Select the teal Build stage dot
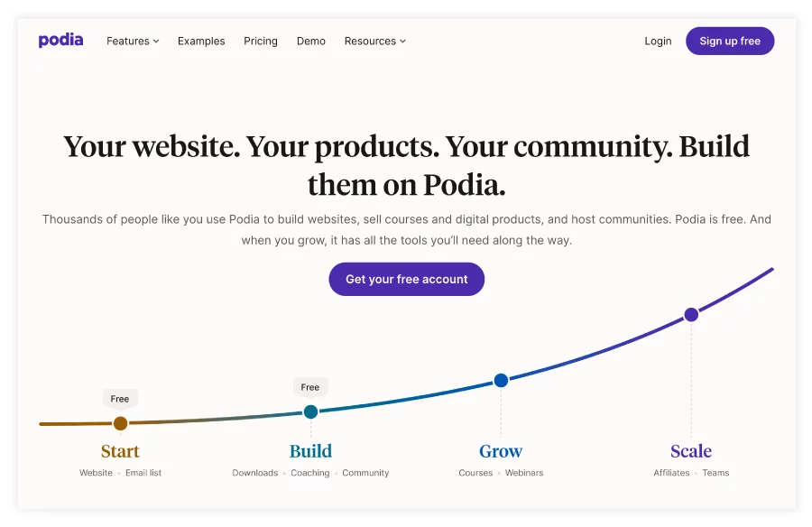812x527 pixels. pos(310,412)
